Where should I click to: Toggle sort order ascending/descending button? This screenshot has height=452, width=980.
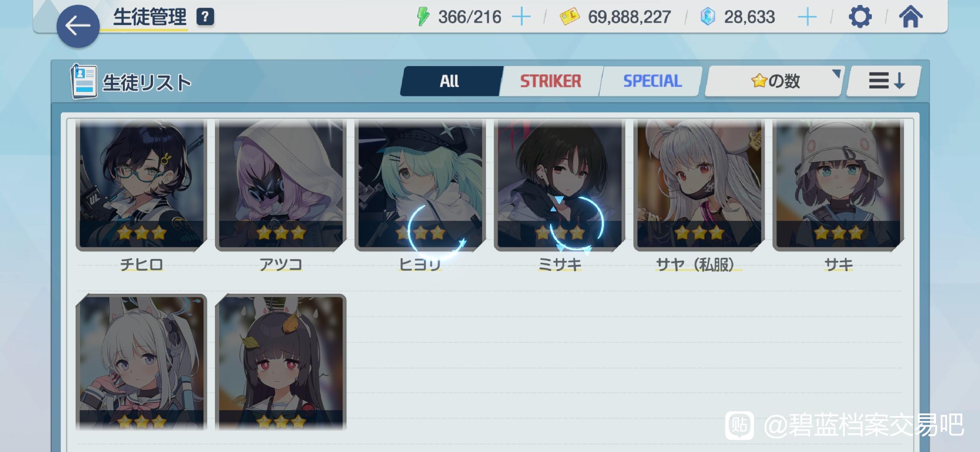click(x=884, y=81)
